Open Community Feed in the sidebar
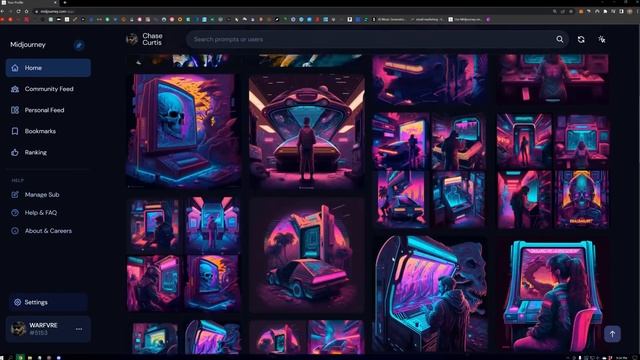This screenshot has height=360, width=640. point(48,89)
